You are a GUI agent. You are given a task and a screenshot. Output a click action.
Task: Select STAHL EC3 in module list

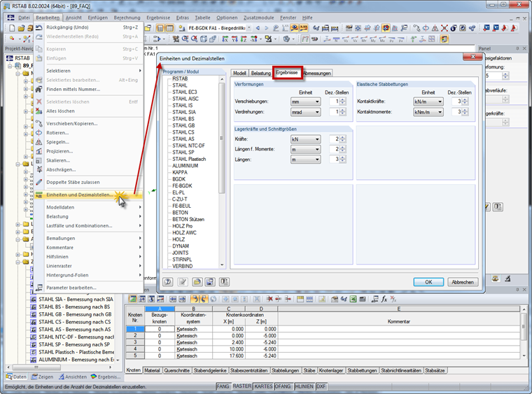[x=185, y=92]
